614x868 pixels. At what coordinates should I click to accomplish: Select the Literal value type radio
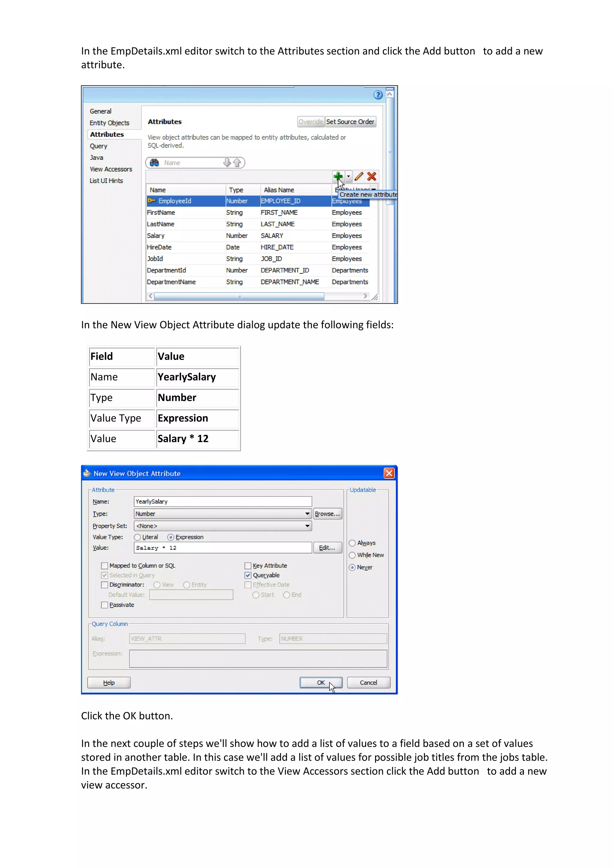click(138, 537)
